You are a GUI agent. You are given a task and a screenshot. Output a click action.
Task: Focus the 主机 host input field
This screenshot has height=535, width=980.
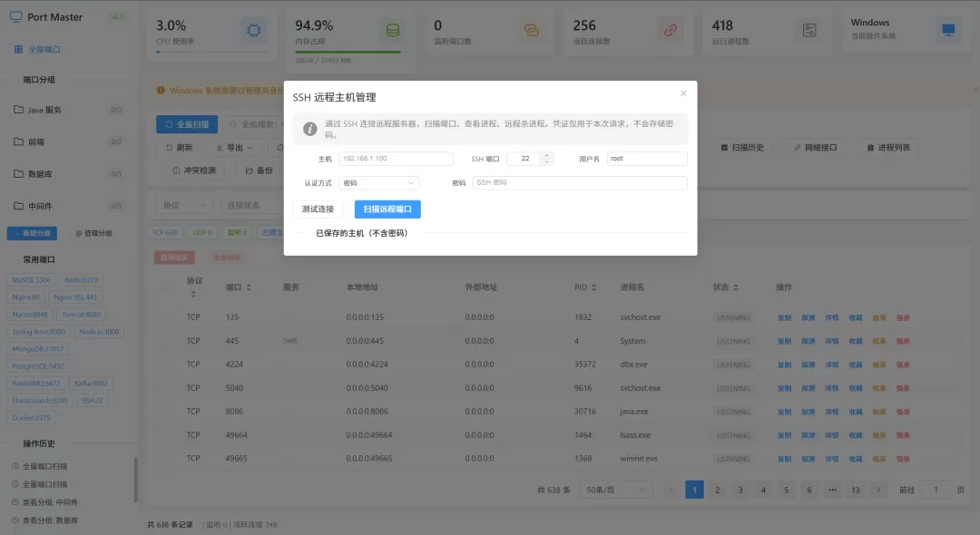click(396, 159)
